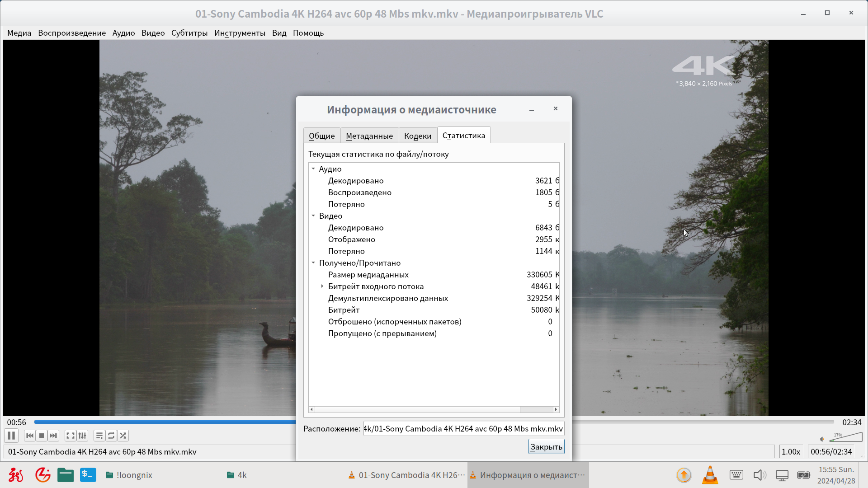Stop playback with the stop button
The width and height of the screenshot is (868, 488).
click(x=42, y=436)
